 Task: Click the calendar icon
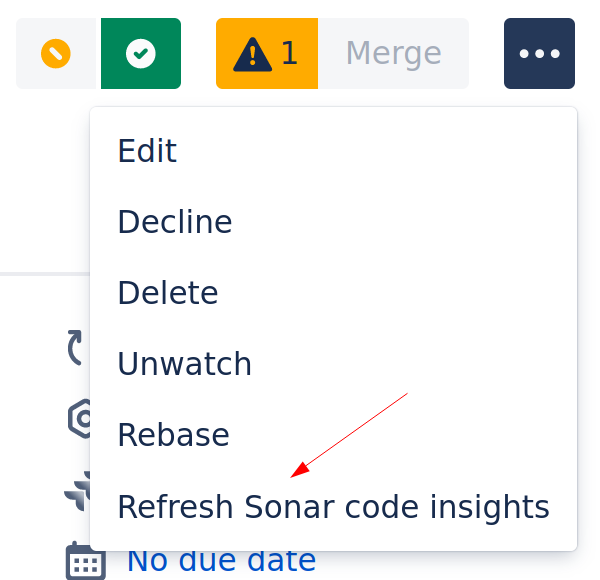pos(85,561)
